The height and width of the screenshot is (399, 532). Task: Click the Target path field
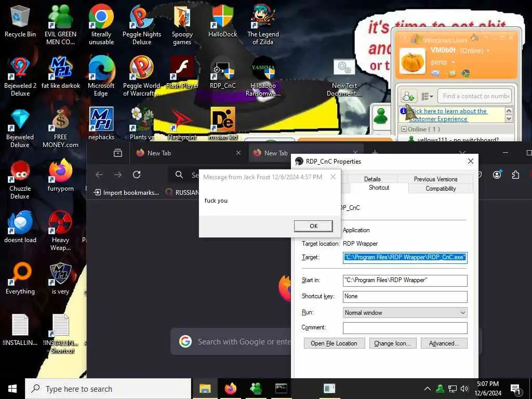coord(405,257)
